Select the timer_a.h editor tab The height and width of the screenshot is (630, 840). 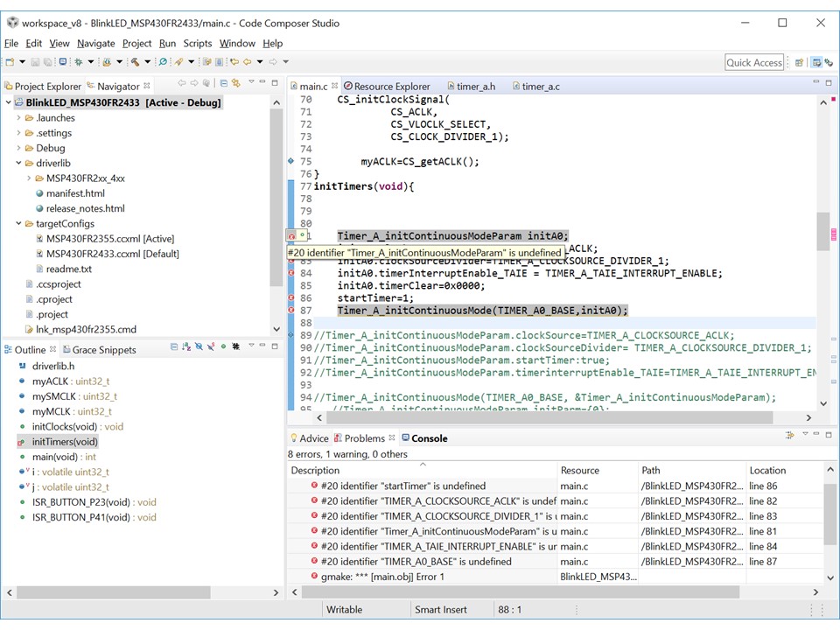[472, 86]
